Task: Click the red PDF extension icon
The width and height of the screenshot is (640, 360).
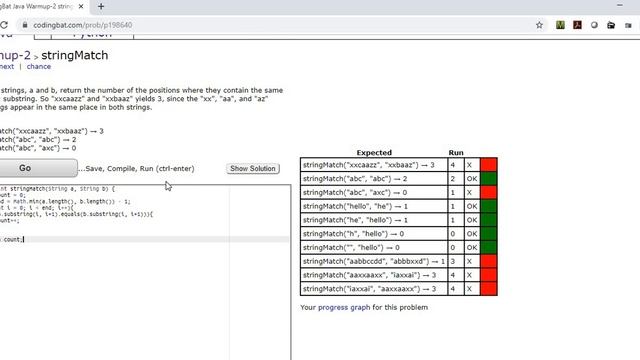Action: pyautogui.click(x=577, y=25)
